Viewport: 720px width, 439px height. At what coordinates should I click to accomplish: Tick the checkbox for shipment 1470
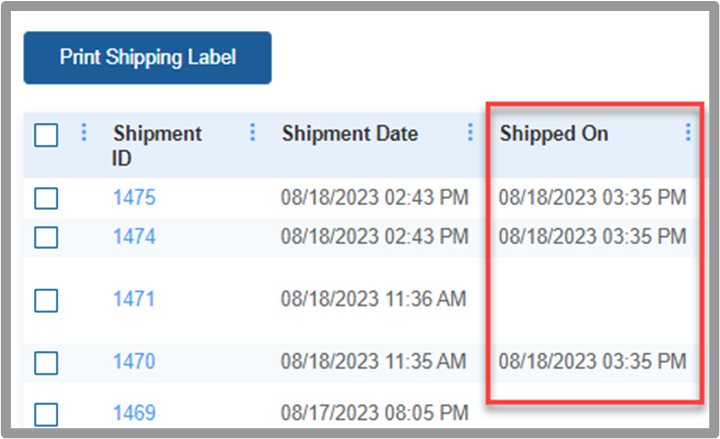click(x=46, y=363)
